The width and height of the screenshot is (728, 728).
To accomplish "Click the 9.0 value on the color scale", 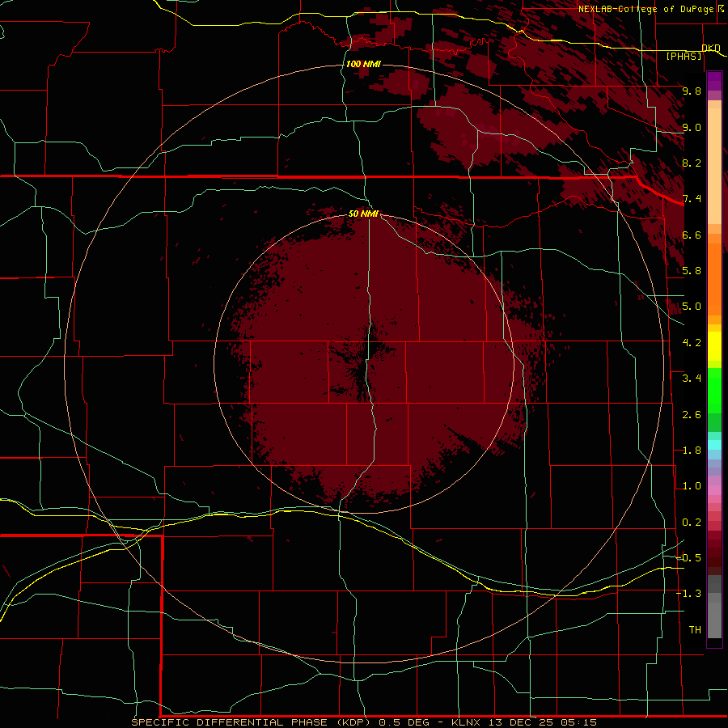I will (692, 127).
